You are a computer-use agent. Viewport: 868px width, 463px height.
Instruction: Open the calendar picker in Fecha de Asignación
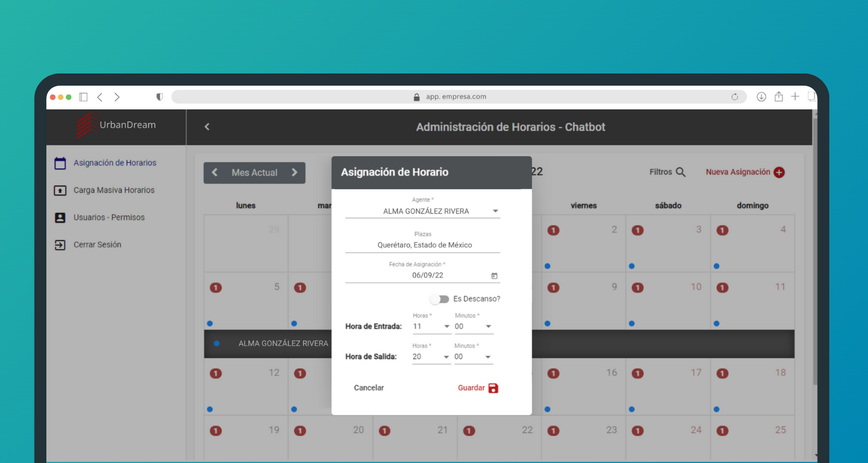(494, 276)
